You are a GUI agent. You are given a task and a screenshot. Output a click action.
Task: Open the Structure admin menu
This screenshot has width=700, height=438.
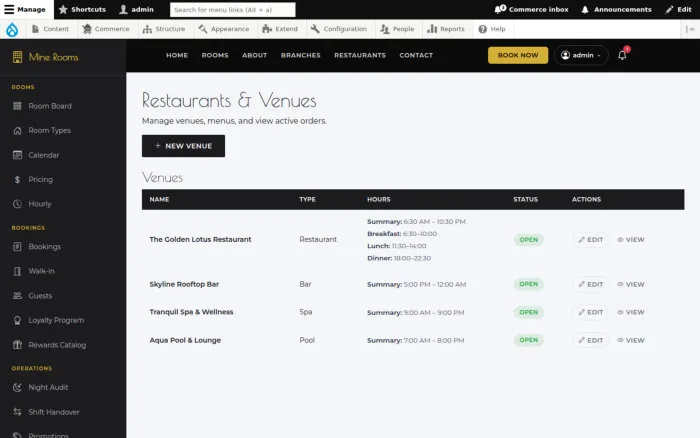point(163,29)
